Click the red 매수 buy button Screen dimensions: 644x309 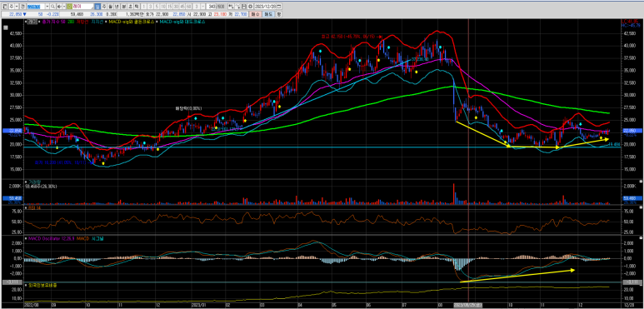(255, 14)
